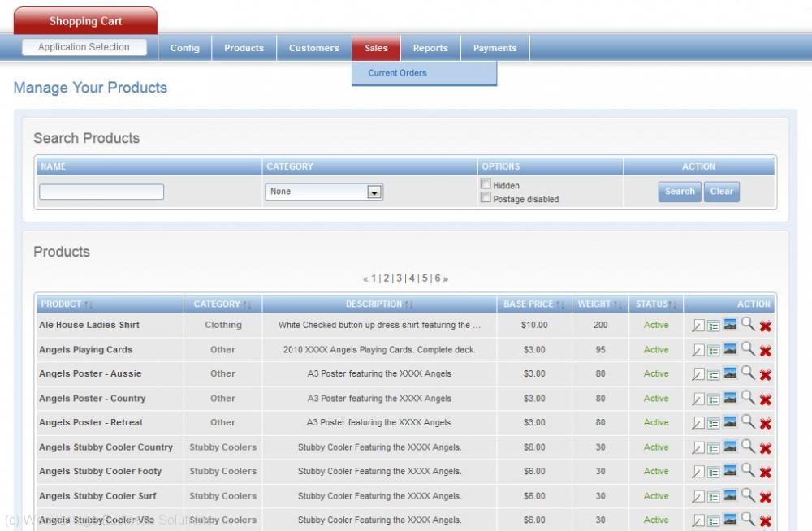Sort the table by Weight header
Screen dimensions: 812x531
click(600, 304)
